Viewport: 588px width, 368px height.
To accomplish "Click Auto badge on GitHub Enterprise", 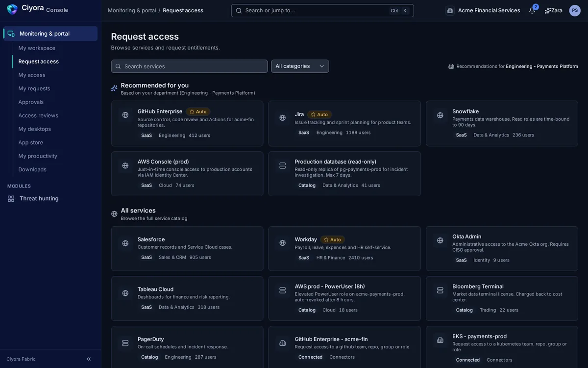I will pos(198,112).
